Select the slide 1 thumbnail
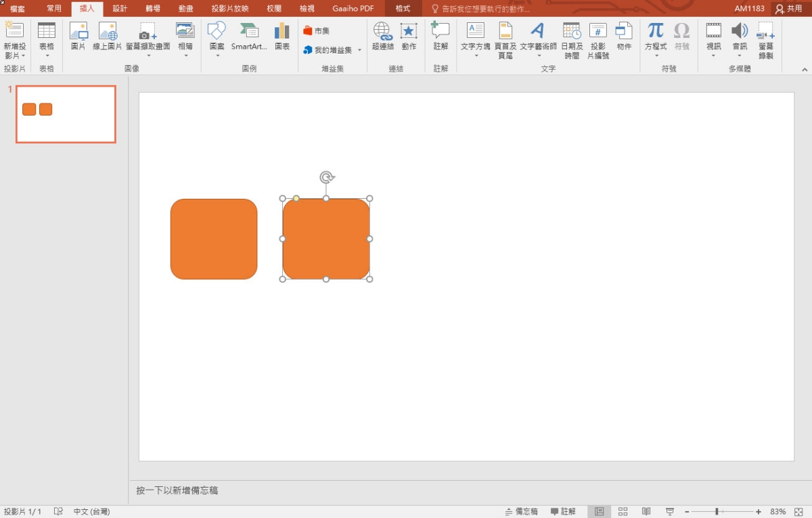The width and height of the screenshot is (812, 518). (66, 114)
